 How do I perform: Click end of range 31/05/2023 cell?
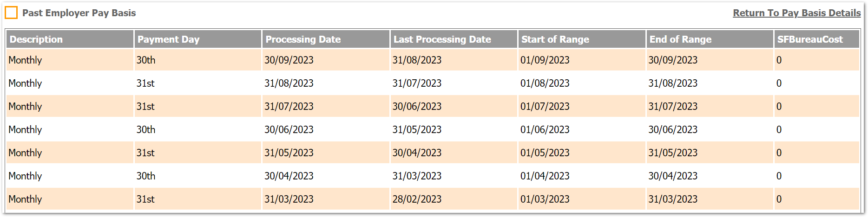pyautogui.click(x=673, y=153)
